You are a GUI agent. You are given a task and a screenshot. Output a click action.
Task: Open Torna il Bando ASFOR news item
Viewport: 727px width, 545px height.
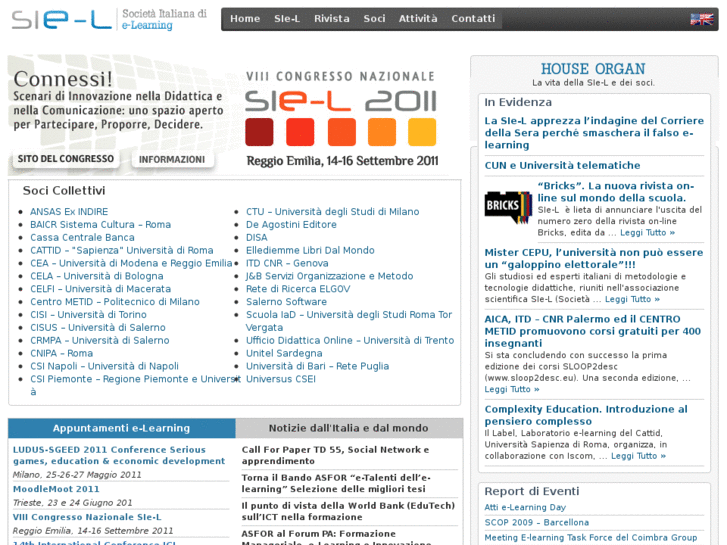click(336, 483)
